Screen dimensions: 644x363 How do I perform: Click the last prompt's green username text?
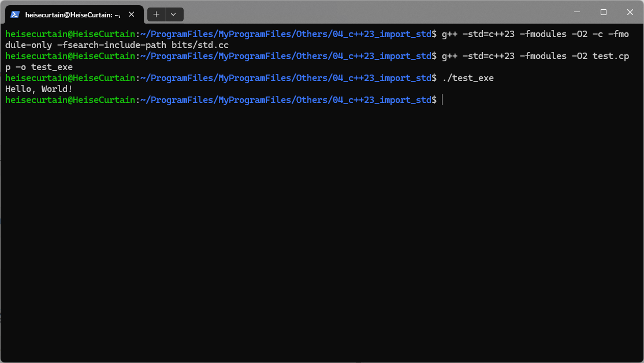click(x=70, y=100)
